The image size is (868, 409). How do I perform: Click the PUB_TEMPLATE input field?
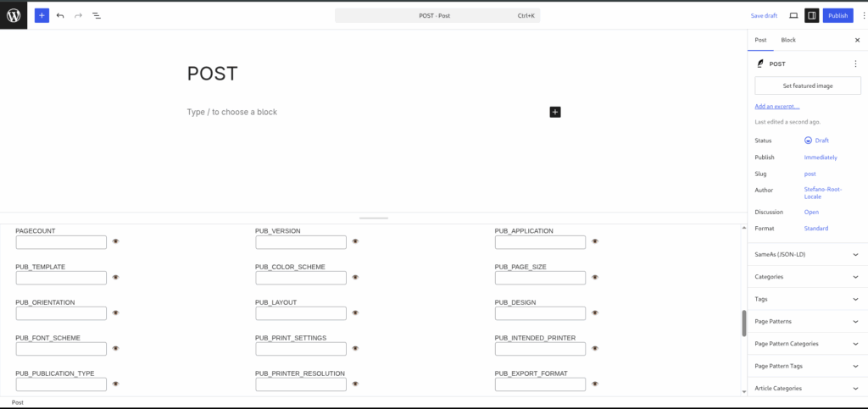pos(61,278)
